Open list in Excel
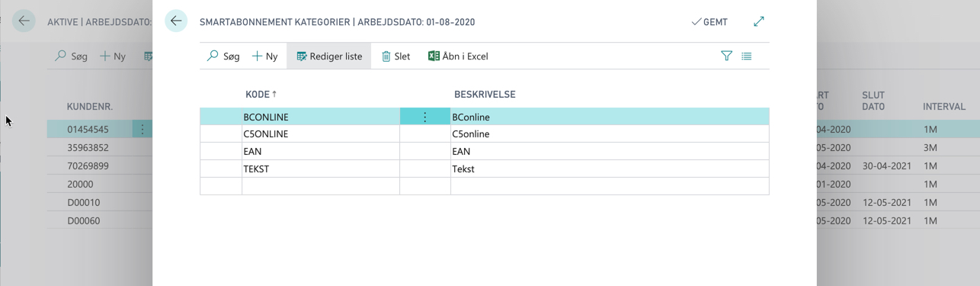Screen dimensions: 980x286 [x=458, y=56]
